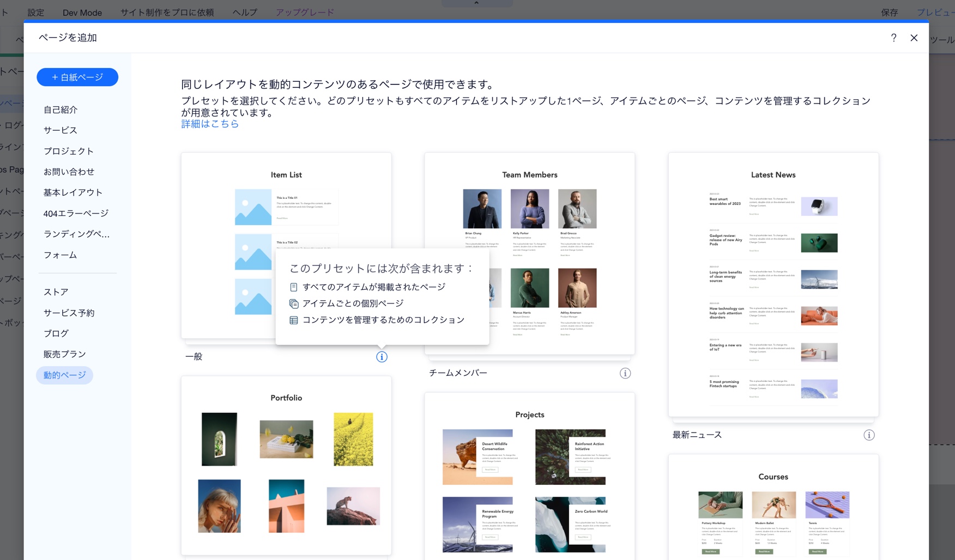Create a page with the 白紙ページ button
The width and height of the screenshot is (955, 560).
click(77, 77)
